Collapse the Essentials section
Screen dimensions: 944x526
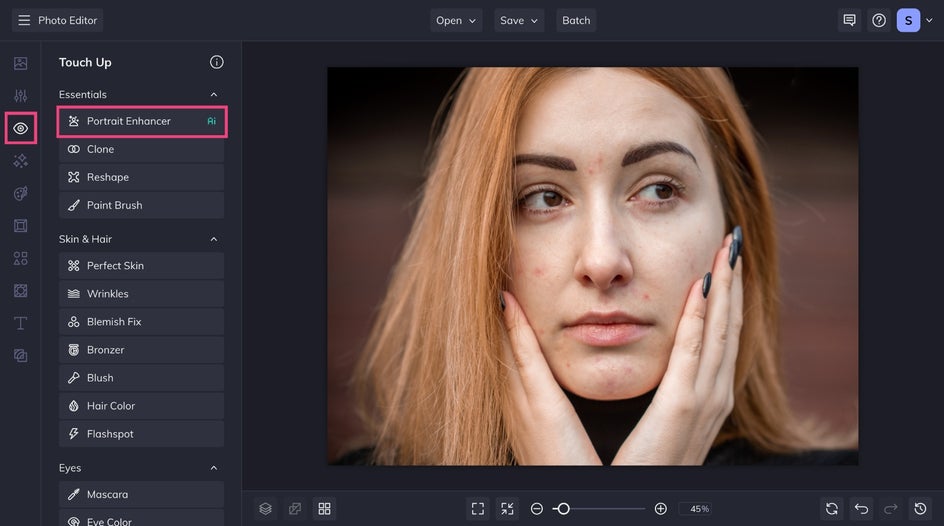point(213,95)
